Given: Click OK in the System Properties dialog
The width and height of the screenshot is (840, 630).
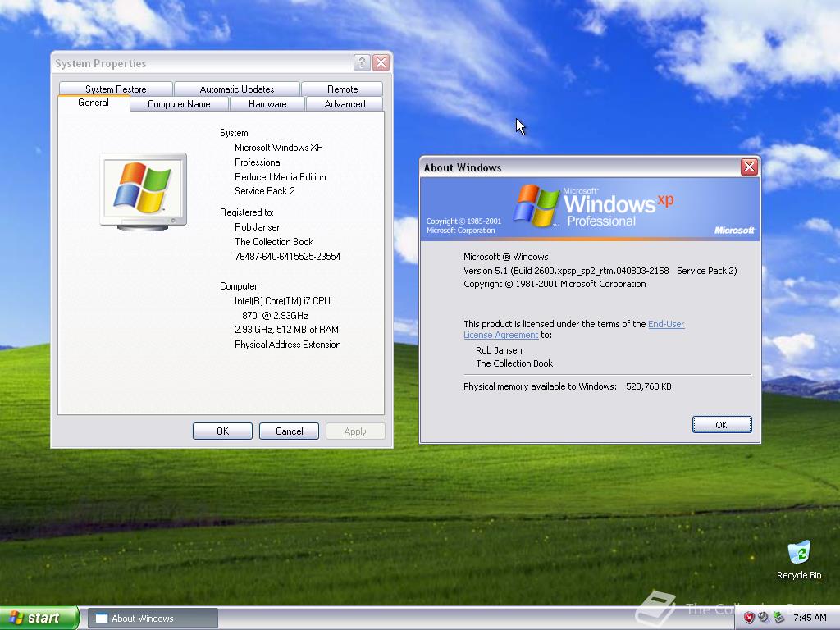Looking at the screenshot, I should tap(222, 431).
